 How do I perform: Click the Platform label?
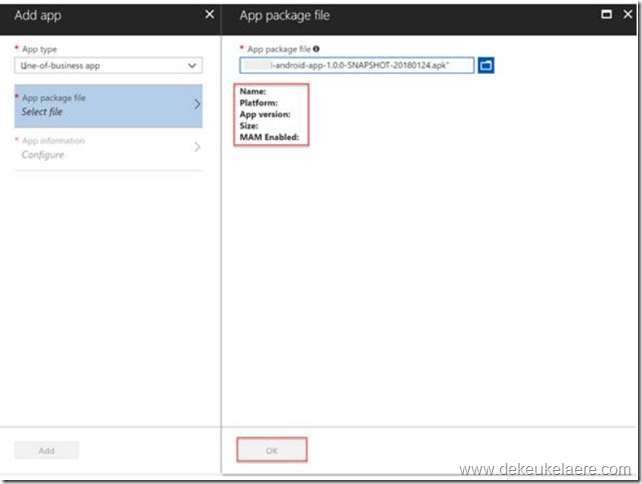click(x=258, y=103)
